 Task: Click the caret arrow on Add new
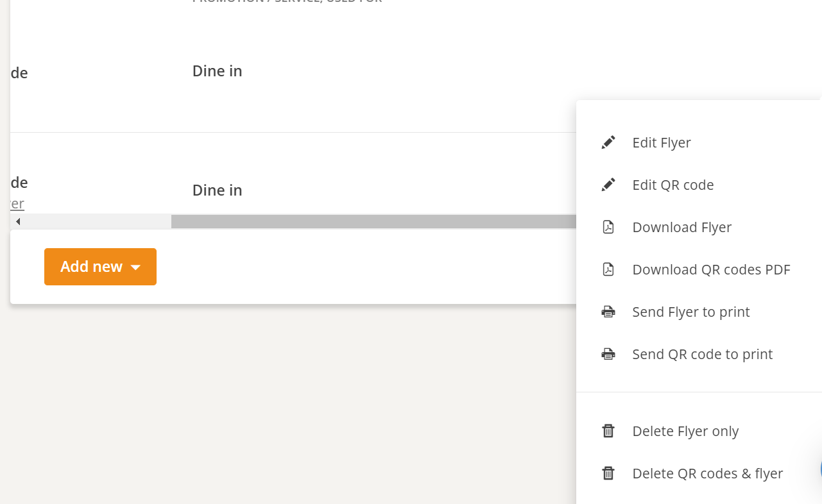click(135, 267)
